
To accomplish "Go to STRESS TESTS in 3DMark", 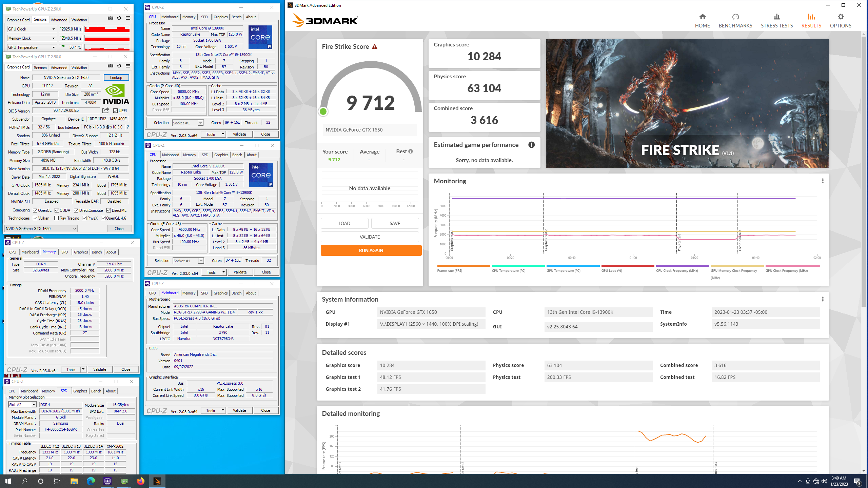I will click(776, 21).
